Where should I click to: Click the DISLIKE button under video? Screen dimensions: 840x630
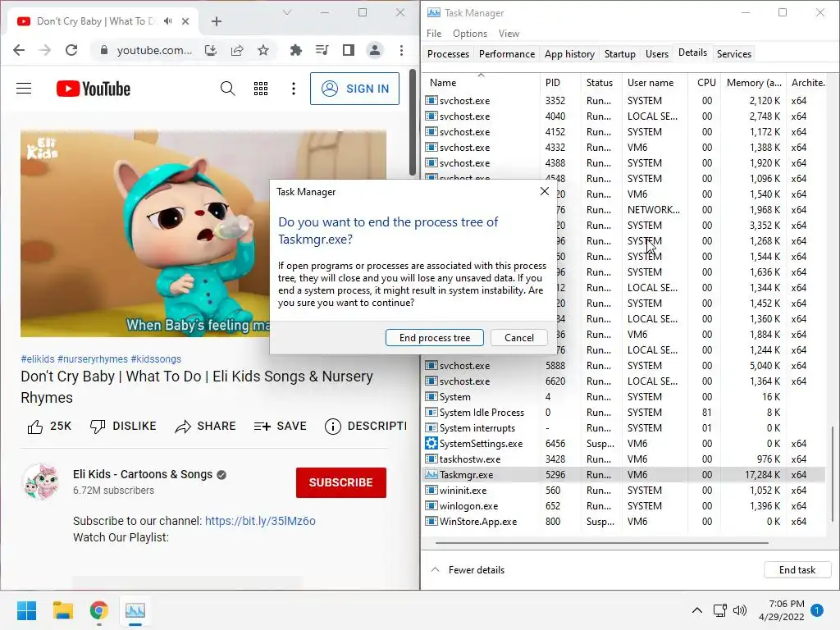click(123, 427)
